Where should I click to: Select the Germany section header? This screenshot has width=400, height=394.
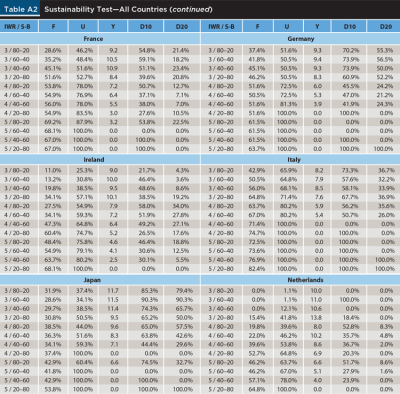[301, 39]
